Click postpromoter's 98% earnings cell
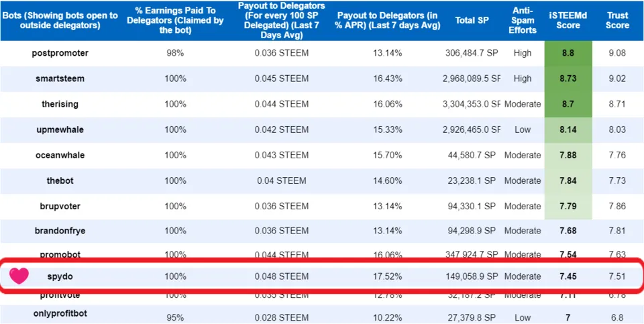This screenshot has height=324, width=644. click(175, 54)
